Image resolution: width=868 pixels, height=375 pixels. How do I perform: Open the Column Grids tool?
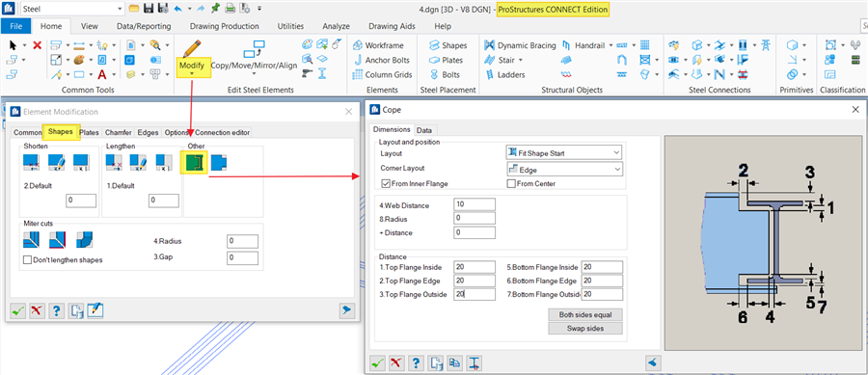click(382, 74)
